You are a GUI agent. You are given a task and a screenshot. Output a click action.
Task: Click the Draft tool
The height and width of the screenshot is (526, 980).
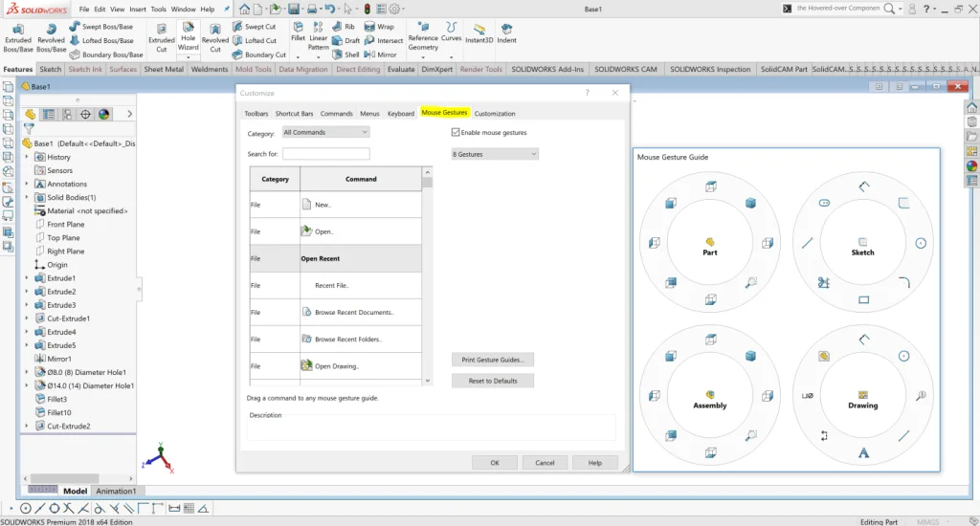345,40
